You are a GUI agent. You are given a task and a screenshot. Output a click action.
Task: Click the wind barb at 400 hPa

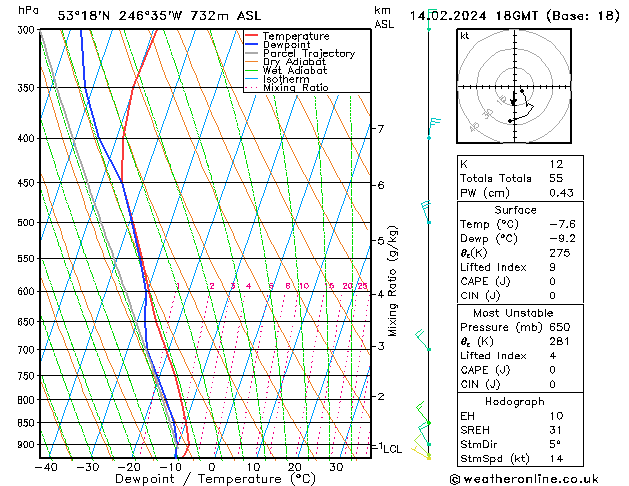[x=434, y=128]
